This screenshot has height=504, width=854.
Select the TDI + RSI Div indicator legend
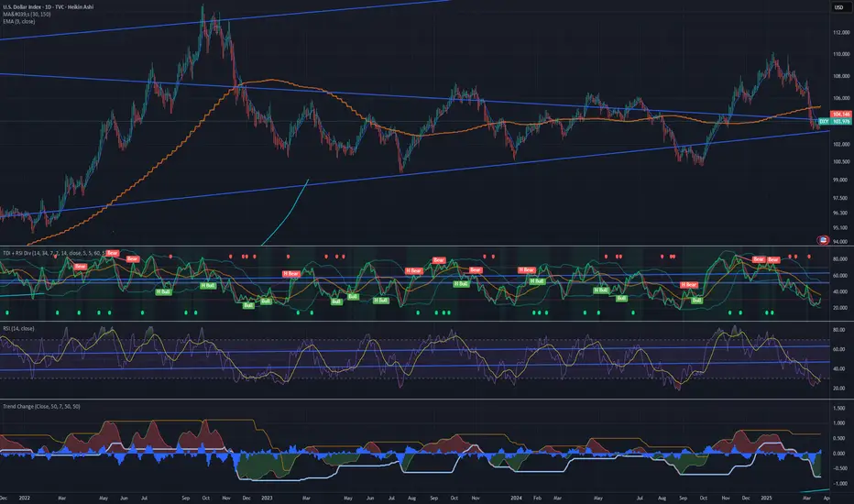pos(54,253)
